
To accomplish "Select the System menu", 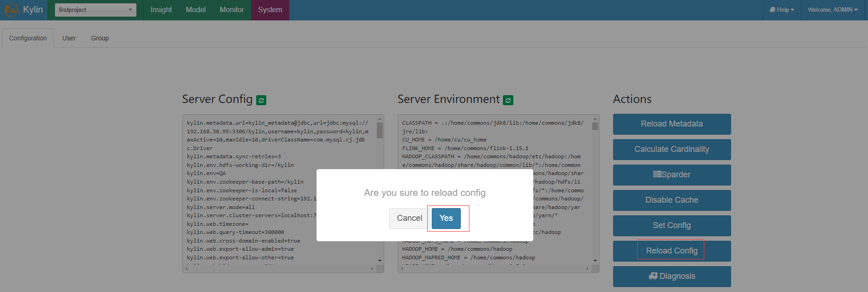I will click(270, 10).
